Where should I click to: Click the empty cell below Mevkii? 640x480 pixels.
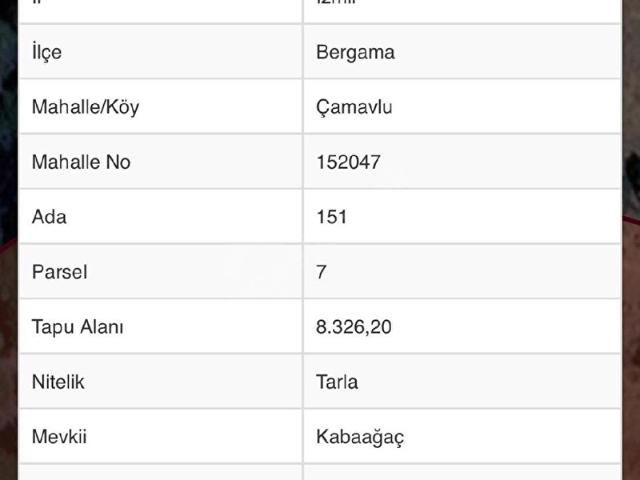[160, 472]
